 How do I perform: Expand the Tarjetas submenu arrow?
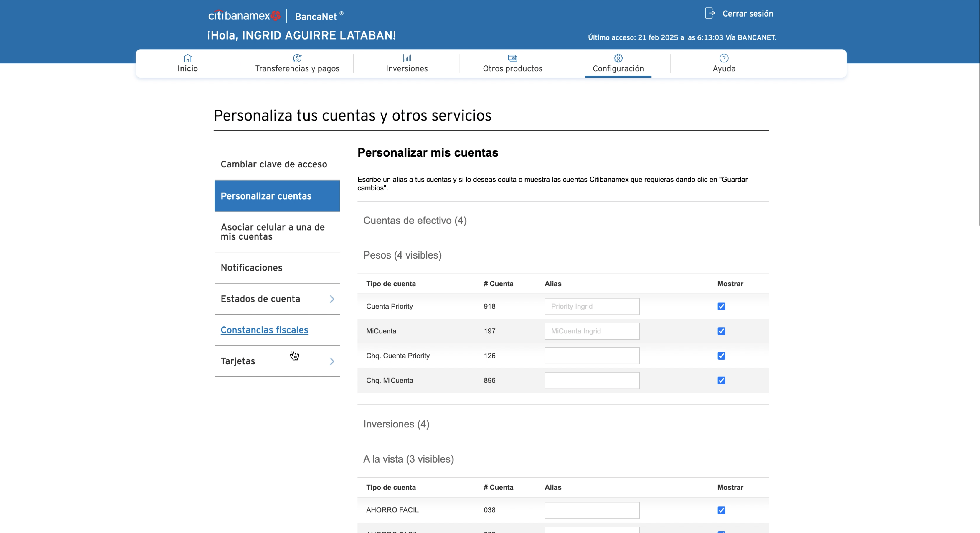coord(332,361)
